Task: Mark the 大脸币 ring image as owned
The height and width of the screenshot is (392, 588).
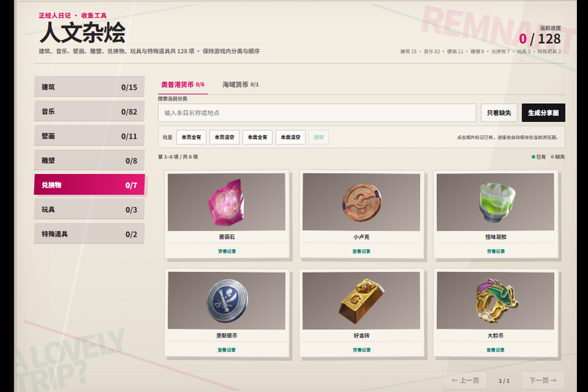Action: (x=495, y=301)
